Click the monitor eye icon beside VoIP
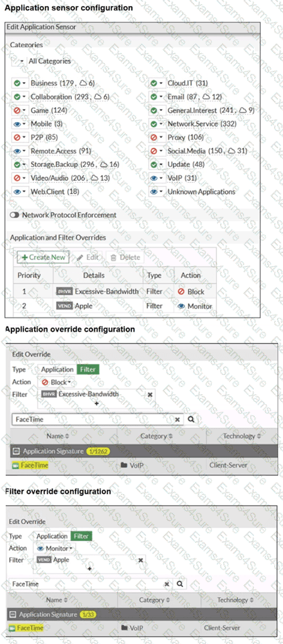Viewport: 283px width, 644px height. [154, 178]
